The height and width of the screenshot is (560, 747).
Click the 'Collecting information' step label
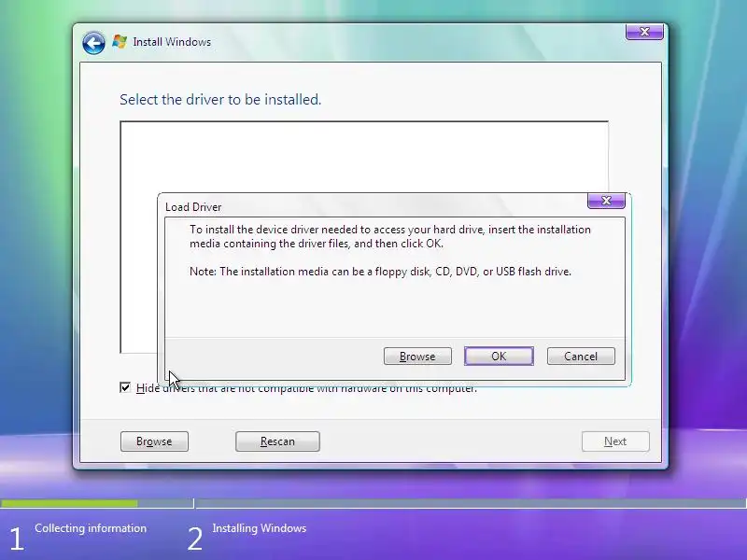[x=91, y=528]
